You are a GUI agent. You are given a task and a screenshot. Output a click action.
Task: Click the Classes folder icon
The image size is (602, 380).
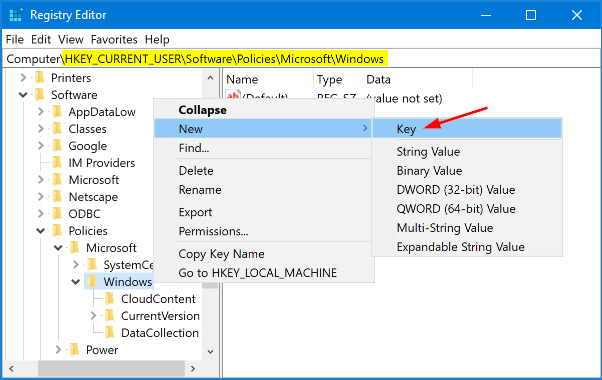[x=57, y=129]
